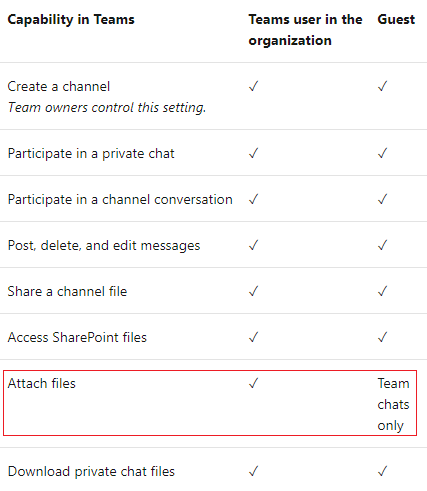
Task: Click organization user checkmark for Create a channel
Action: click(x=253, y=86)
